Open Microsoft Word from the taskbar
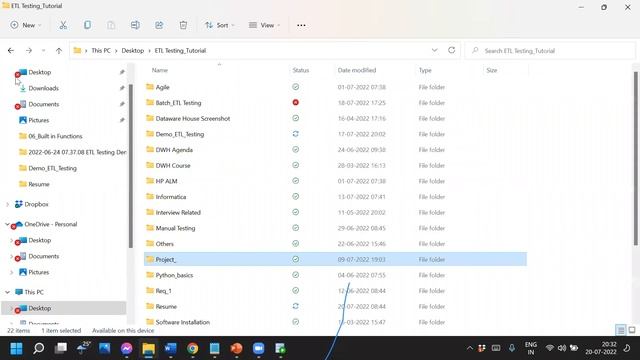This screenshot has width=640, height=360. pyautogui.click(x=171, y=349)
